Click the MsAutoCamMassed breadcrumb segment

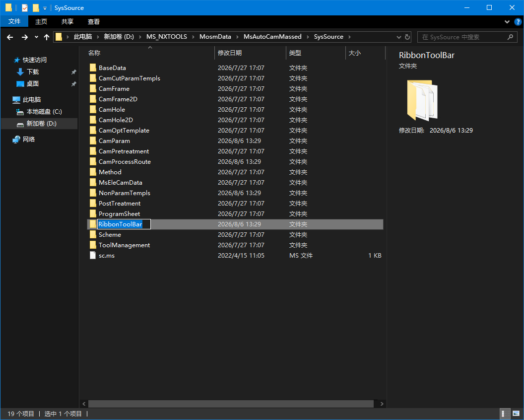coord(272,37)
